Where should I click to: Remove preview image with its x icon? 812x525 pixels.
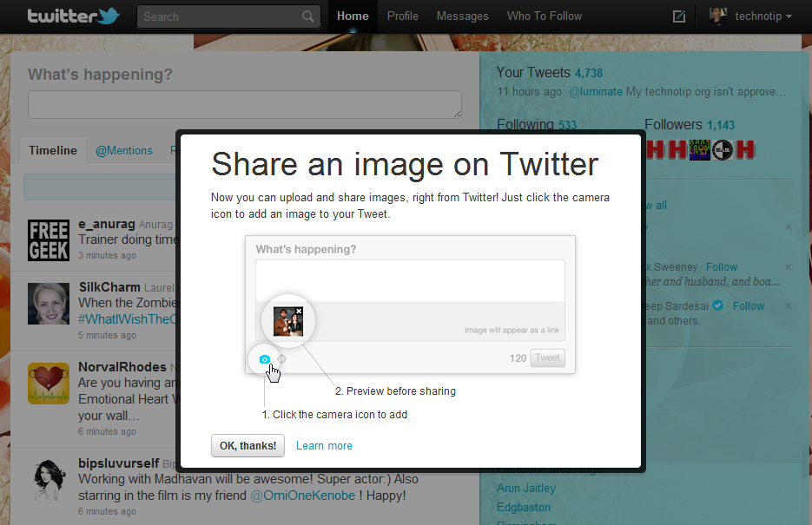299,311
